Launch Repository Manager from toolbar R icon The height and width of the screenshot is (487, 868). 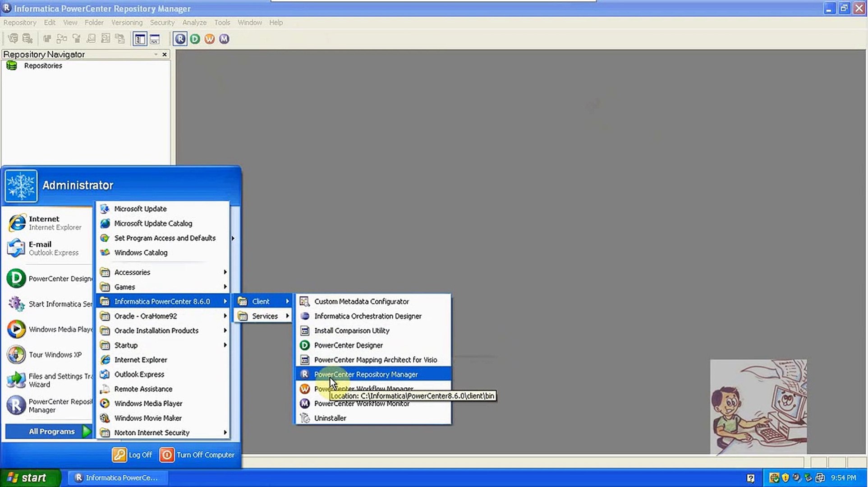[180, 39]
